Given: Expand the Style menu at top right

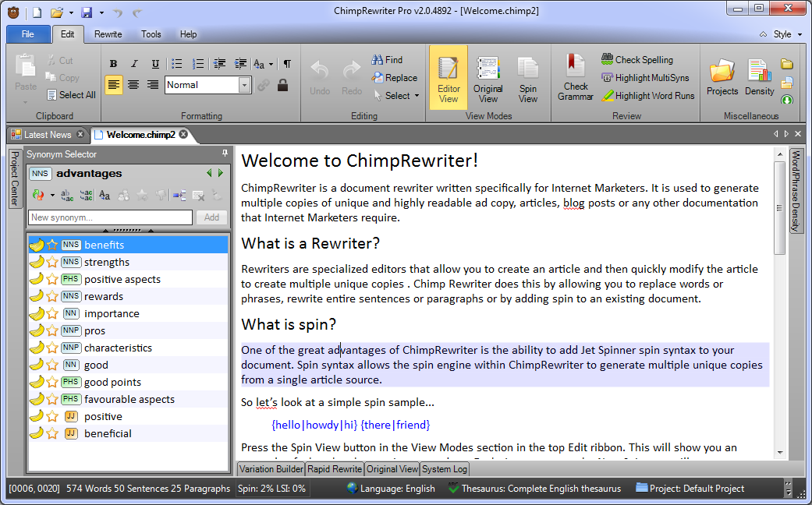Looking at the screenshot, I should [782, 34].
